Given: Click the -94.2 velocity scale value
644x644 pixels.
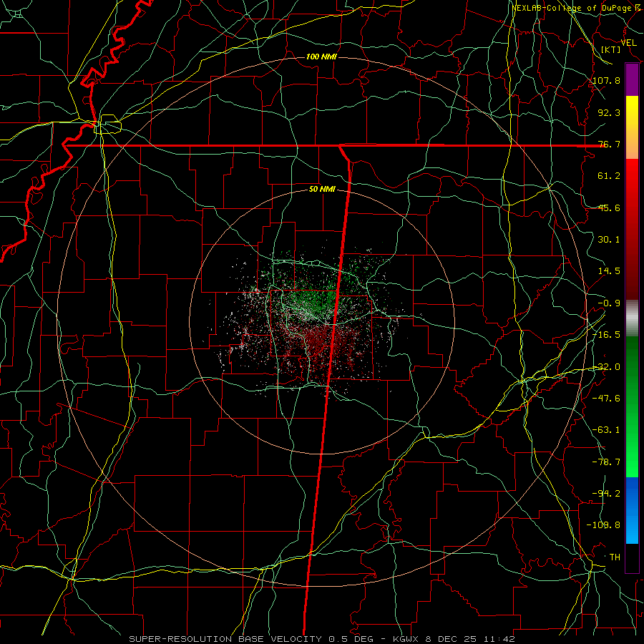Looking at the screenshot, I should pyautogui.click(x=607, y=494).
